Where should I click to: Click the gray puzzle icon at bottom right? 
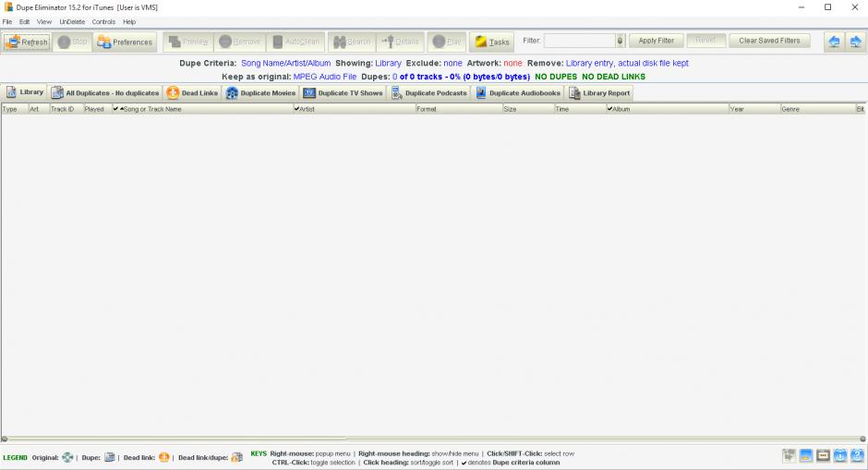pos(789,455)
